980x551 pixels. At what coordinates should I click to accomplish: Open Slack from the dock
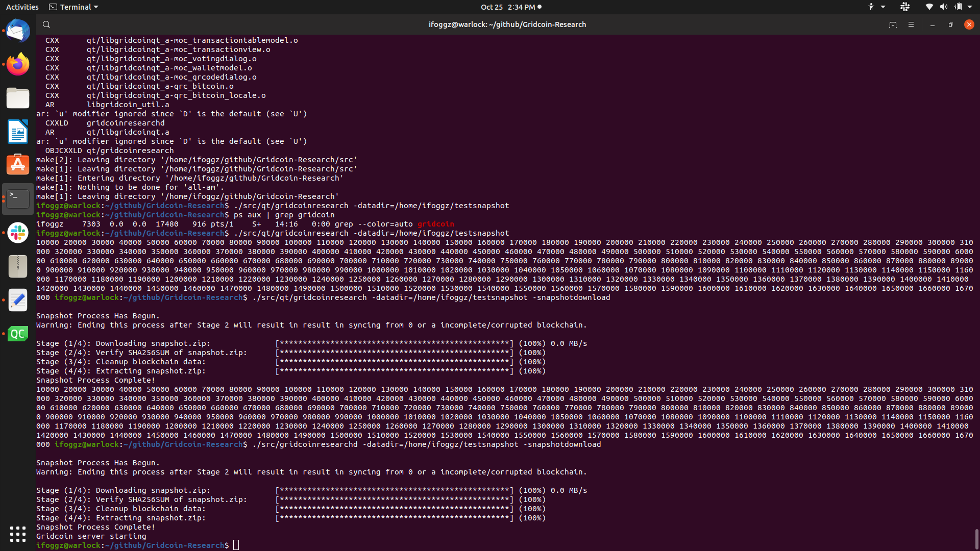tap(18, 233)
